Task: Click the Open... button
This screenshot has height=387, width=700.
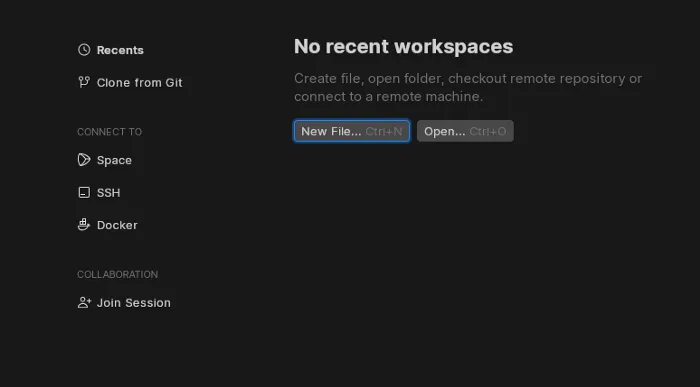Action: [465, 131]
